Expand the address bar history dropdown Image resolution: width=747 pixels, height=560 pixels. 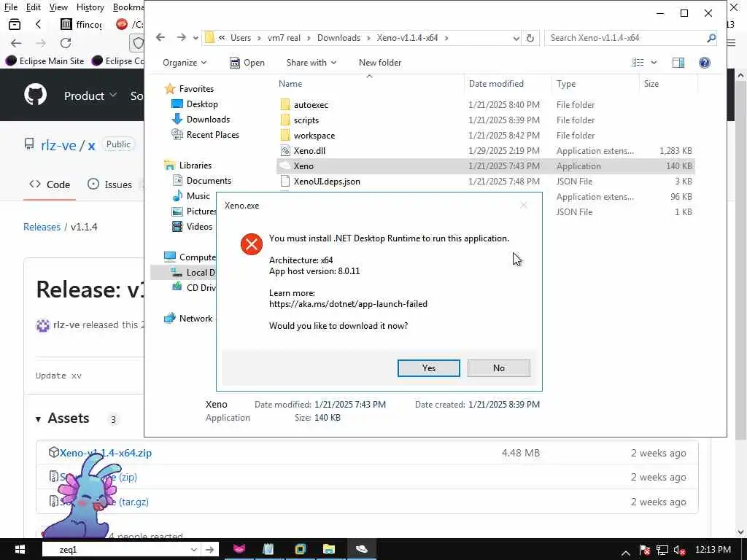pyautogui.click(x=516, y=38)
